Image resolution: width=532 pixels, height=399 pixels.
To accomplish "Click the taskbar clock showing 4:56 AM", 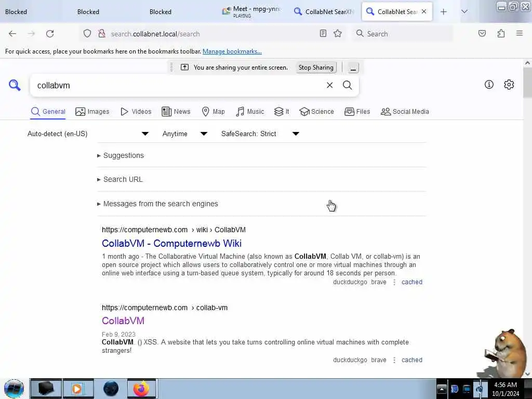I will tap(506, 389).
